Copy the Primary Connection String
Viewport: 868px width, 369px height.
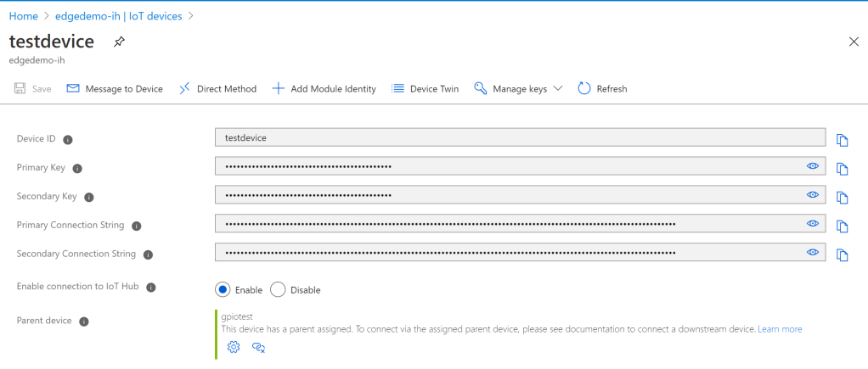[x=843, y=226]
